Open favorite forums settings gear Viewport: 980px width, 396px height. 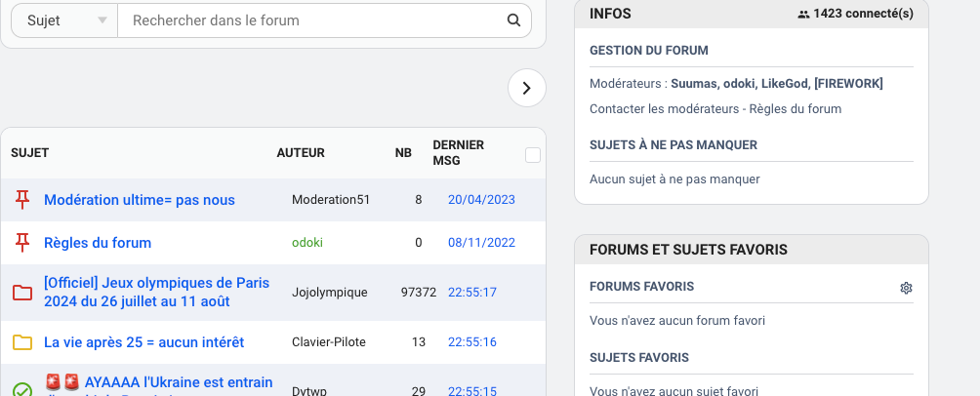click(906, 288)
